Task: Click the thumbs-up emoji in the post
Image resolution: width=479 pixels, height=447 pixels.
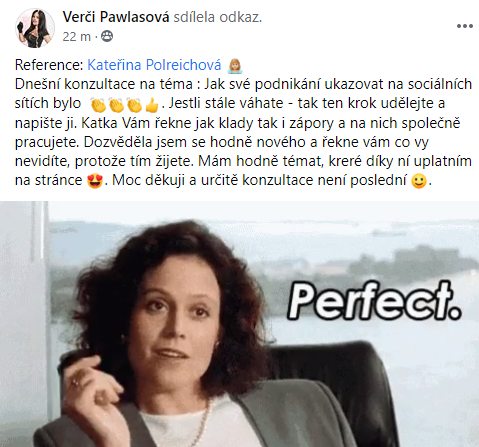Action: coord(152,105)
